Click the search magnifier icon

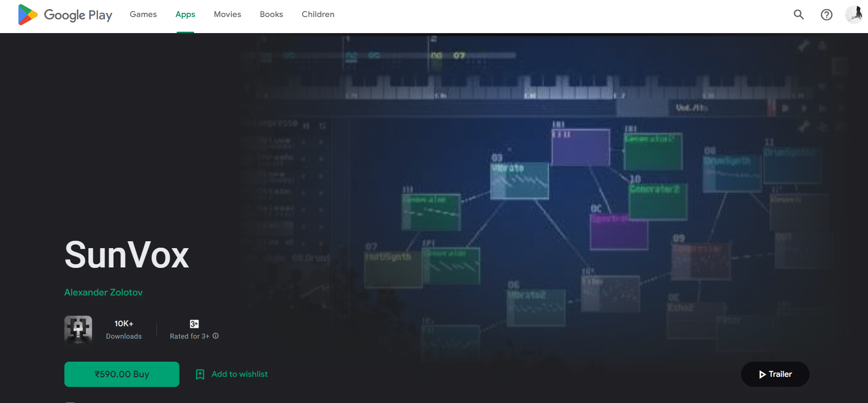coord(799,15)
